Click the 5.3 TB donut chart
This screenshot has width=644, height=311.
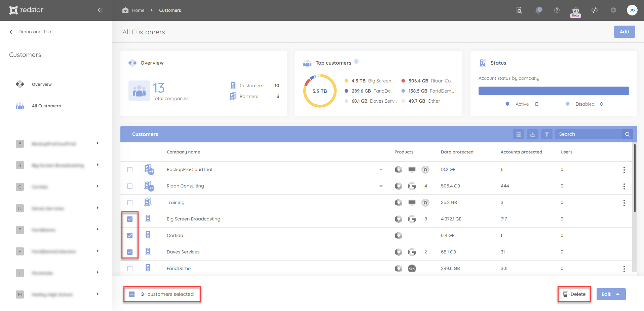(x=320, y=91)
